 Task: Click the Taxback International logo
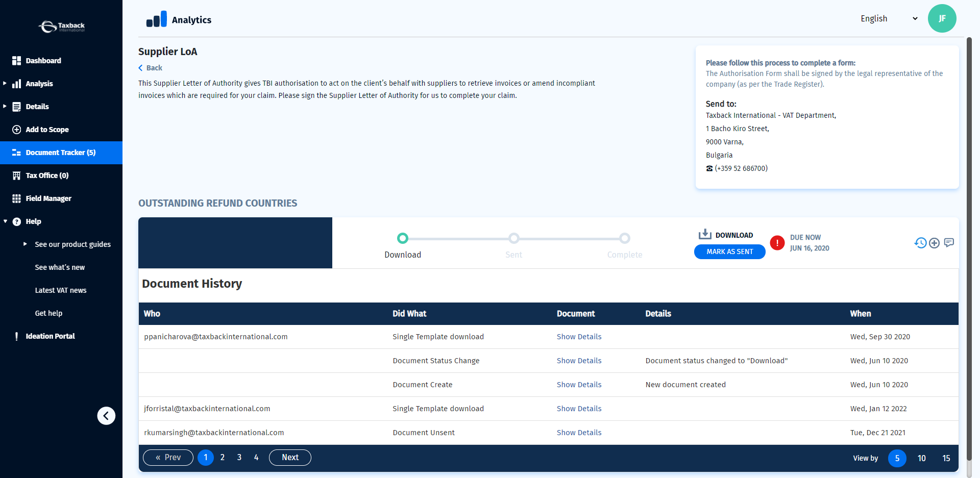point(61,26)
